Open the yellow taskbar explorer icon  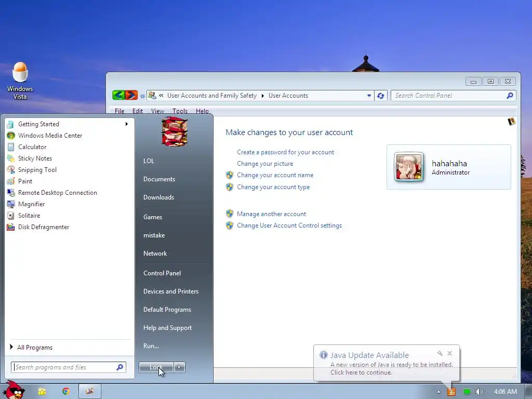tap(42, 392)
